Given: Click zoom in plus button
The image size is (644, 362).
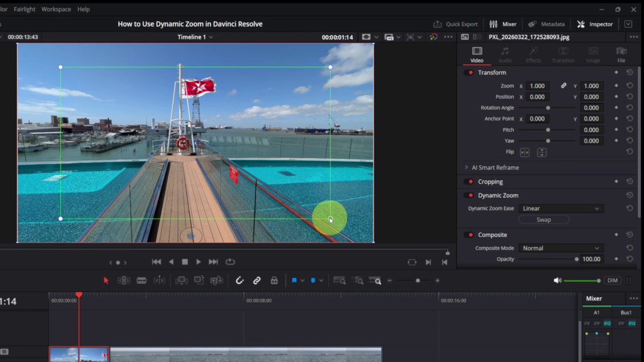Looking at the screenshot, I should pyautogui.click(x=438, y=281).
